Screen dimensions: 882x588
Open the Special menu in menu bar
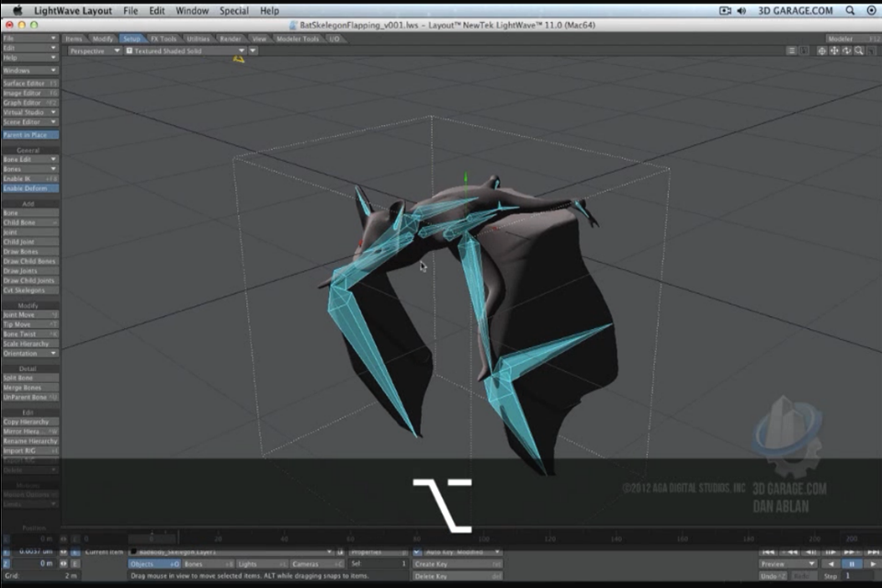click(234, 11)
